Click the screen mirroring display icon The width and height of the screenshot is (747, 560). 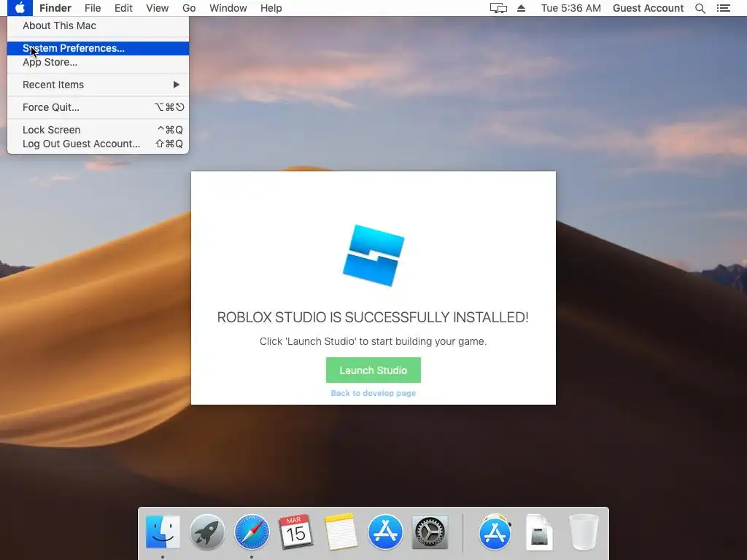498,8
